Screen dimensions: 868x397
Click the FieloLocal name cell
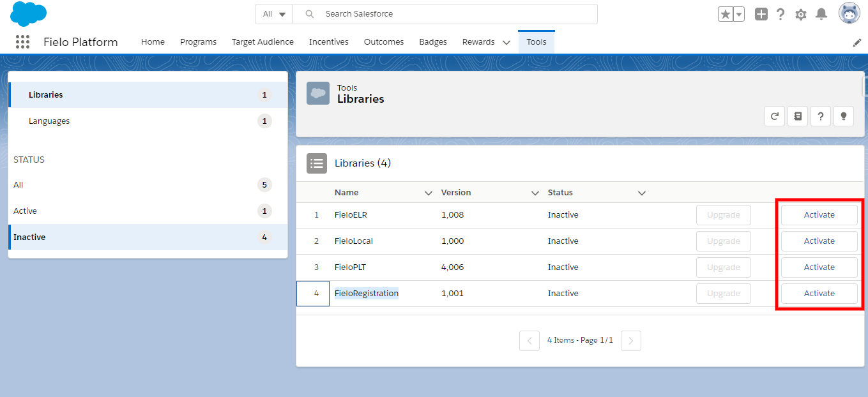354,241
